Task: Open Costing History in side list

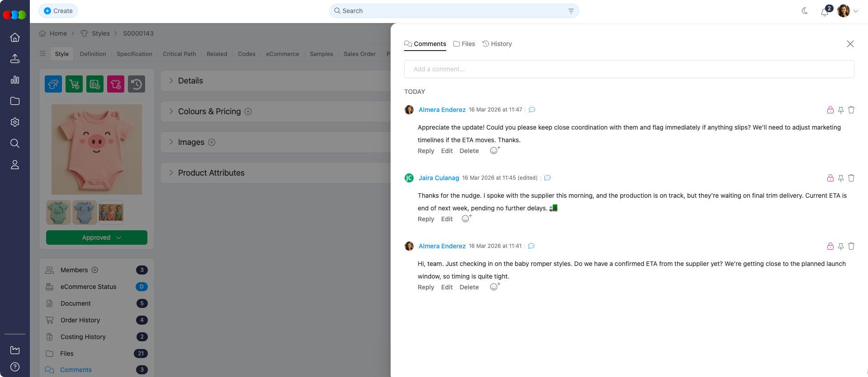Action: tap(83, 337)
